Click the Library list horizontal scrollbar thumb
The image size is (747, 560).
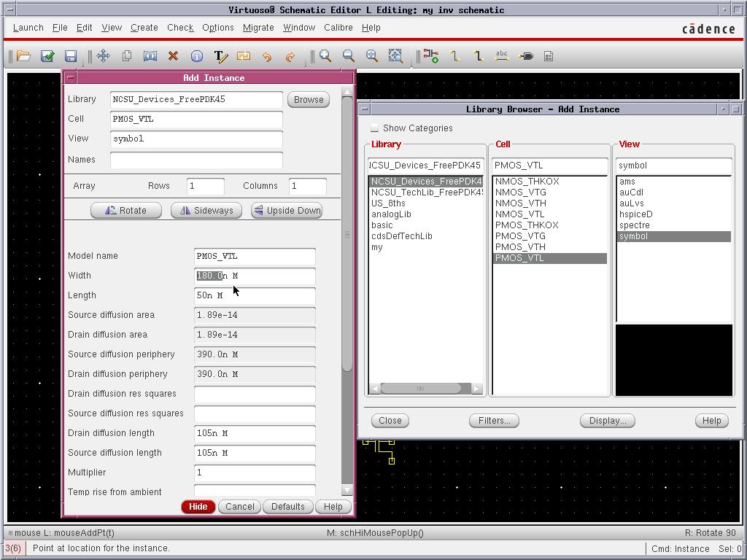[x=421, y=389]
